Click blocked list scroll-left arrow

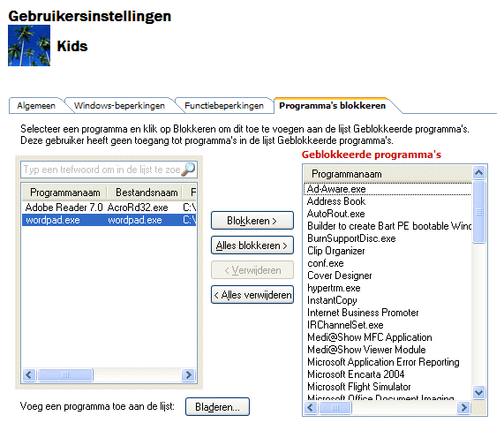pos(310,408)
